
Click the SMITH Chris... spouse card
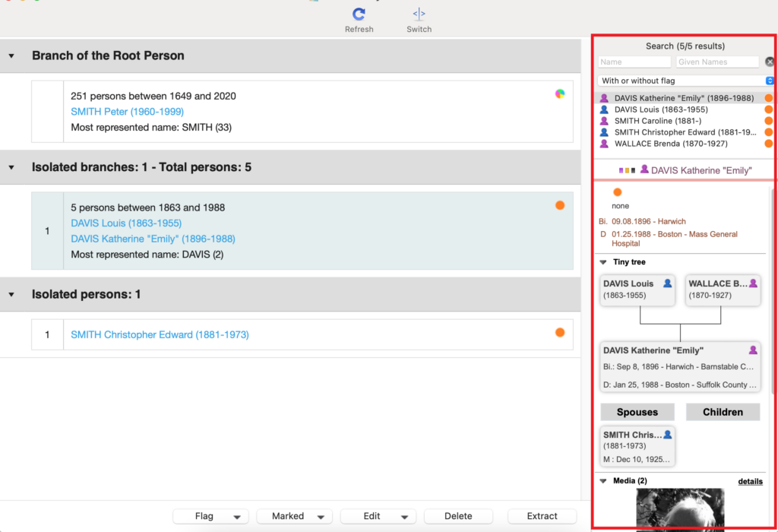pos(637,446)
